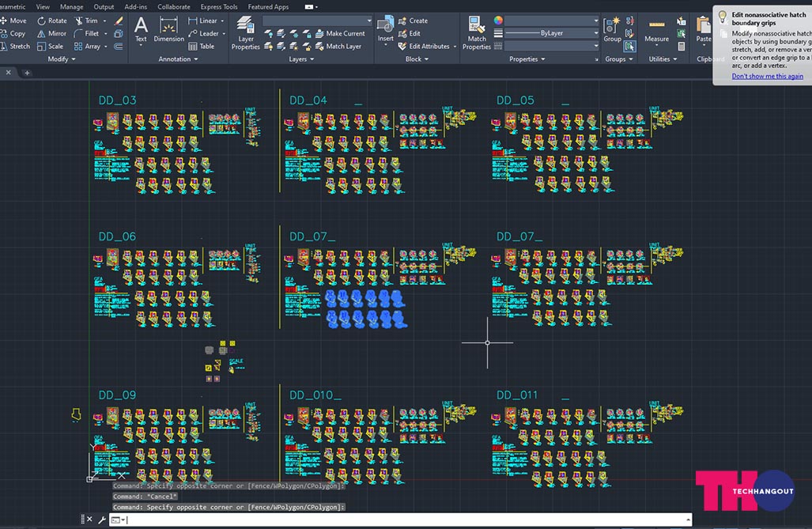The width and height of the screenshot is (812, 529).
Task: Open recent commands dropdown in command line
Action: pos(119,520)
